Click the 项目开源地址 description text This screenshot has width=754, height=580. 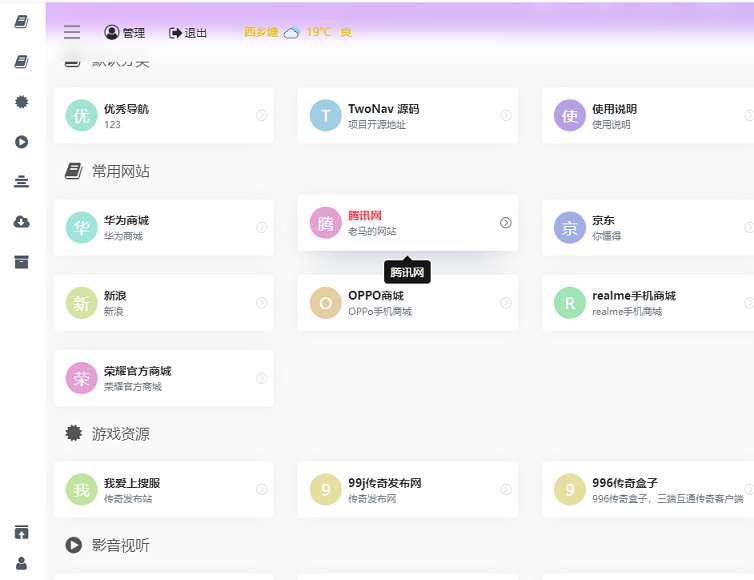pyautogui.click(x=377, y=125)
